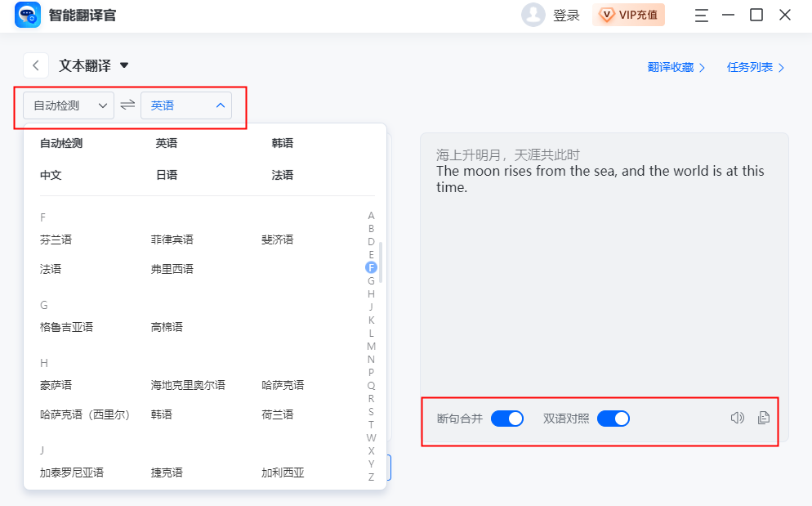Click the 登录 login button
812x506 pixels.
click(566, 15)
